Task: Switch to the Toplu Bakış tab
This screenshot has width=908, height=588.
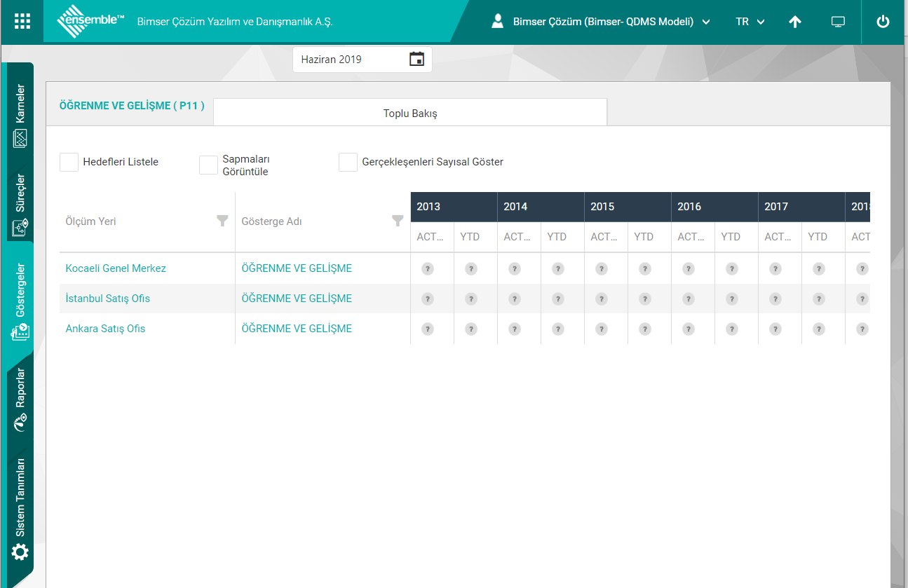Action: click(410, 113)
